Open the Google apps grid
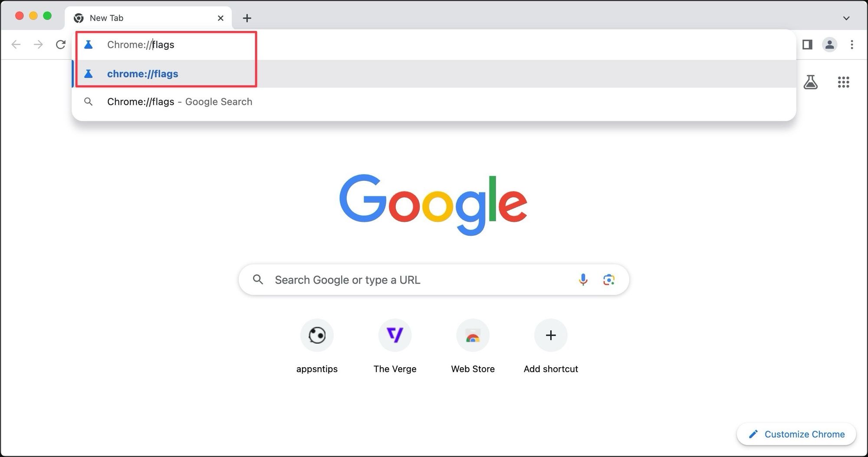868x457 pixels. (x=843, y=82)
